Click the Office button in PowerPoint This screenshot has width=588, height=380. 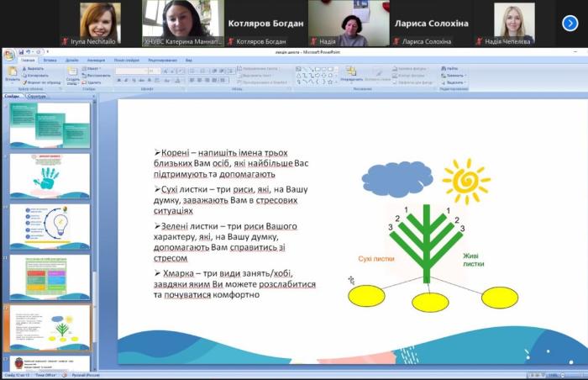pyautogui.click(x=8, y=55)
